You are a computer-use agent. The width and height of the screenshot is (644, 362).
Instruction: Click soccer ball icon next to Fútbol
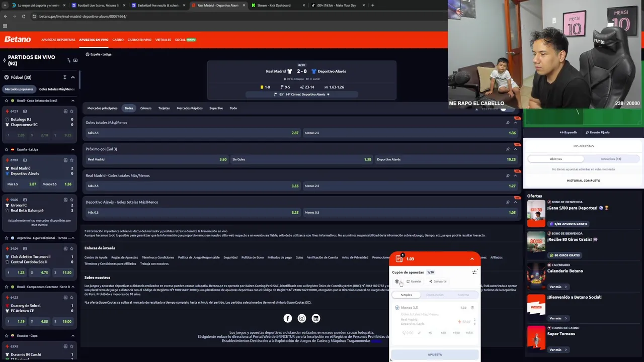click(7, 77)
